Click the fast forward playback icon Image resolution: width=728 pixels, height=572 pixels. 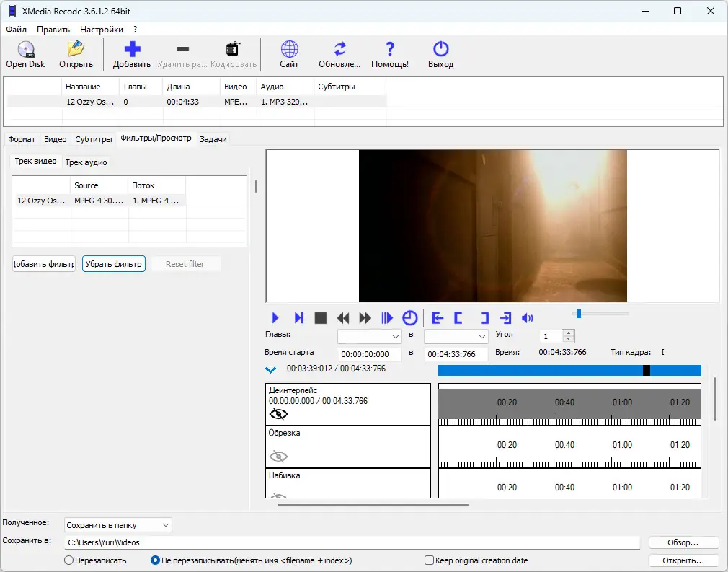coord(365,317)
